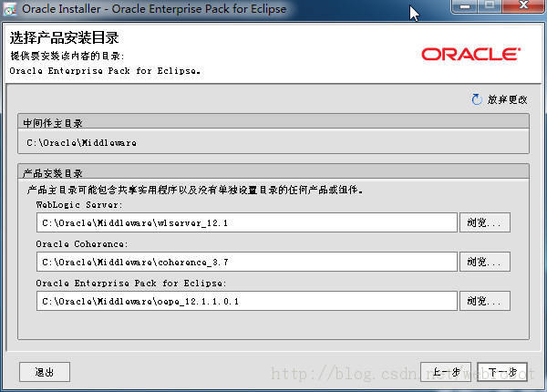Click the Oracle Enterprise Pack for Eclipse: field label
The width and height of the screenshot is (547, 392).
131,283
